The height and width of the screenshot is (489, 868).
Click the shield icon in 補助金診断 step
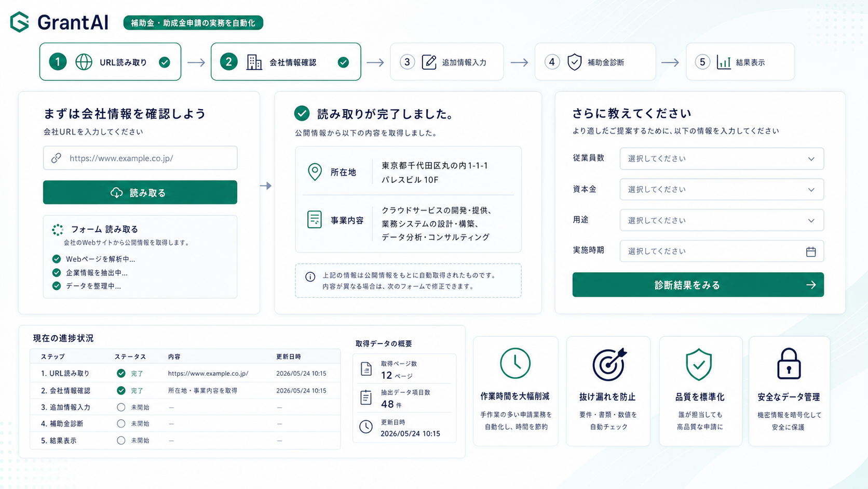[574, 62]
